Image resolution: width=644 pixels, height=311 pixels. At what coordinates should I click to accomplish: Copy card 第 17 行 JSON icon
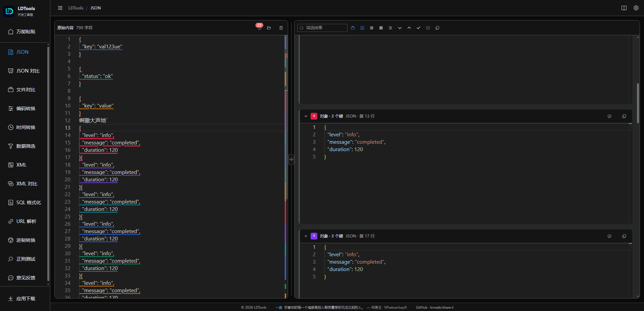[624, 236]
